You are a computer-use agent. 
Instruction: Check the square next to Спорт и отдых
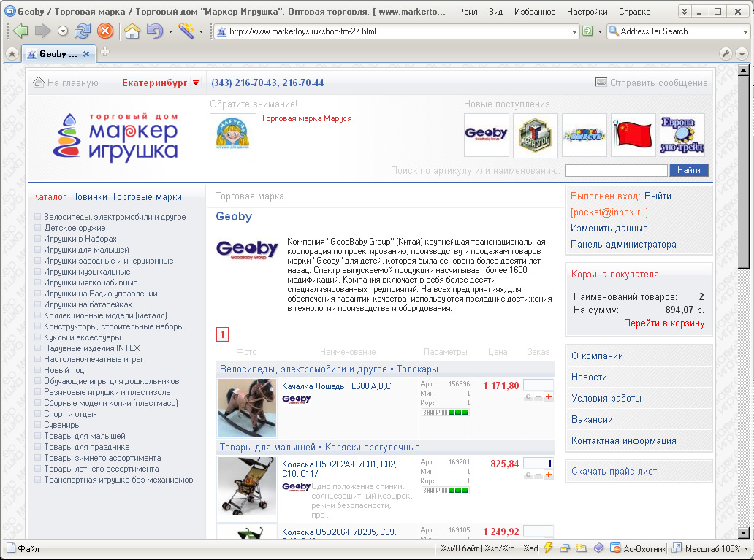click(37, 413)
